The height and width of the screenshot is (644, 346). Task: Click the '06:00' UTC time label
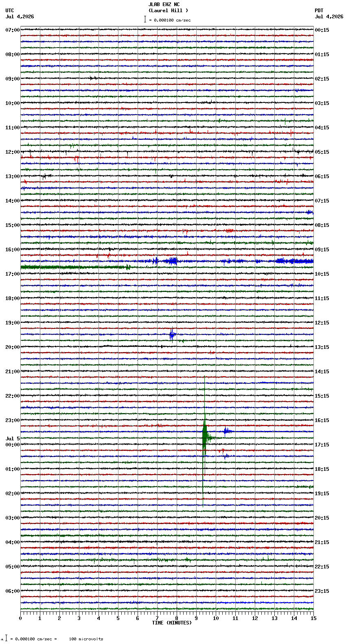click(x=13, y=591)
